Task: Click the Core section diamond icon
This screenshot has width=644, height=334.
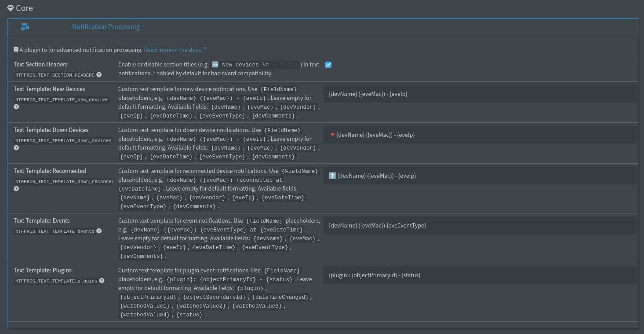Action: pyautogui.click(x=11, y=8)
